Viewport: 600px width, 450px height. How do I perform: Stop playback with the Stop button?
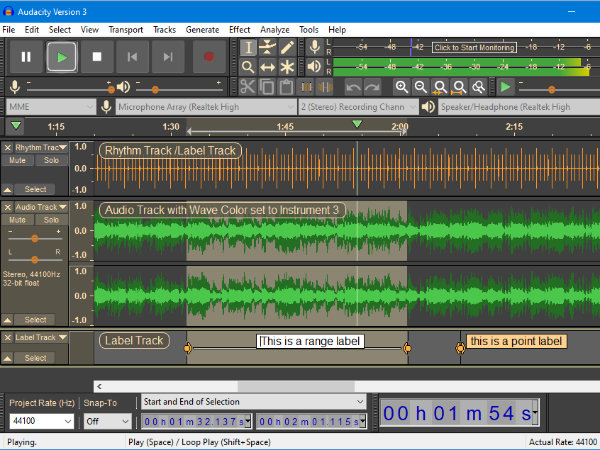click(x=97, y=57)
